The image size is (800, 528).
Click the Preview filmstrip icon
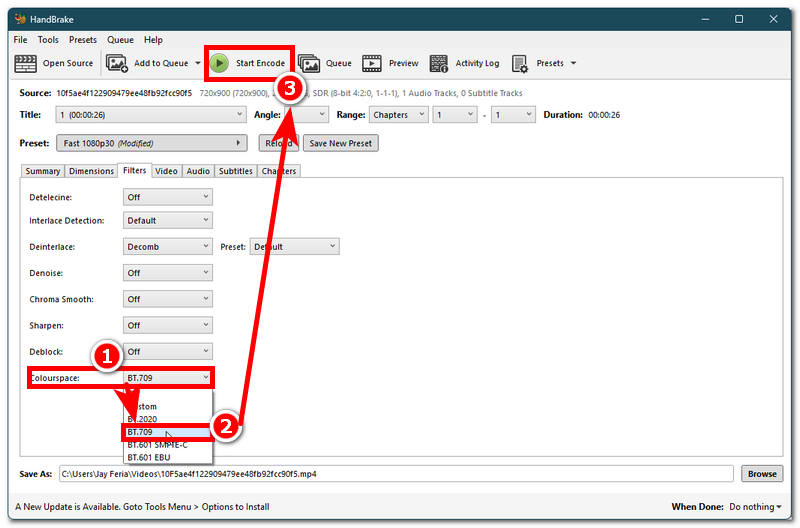[372, 63]
